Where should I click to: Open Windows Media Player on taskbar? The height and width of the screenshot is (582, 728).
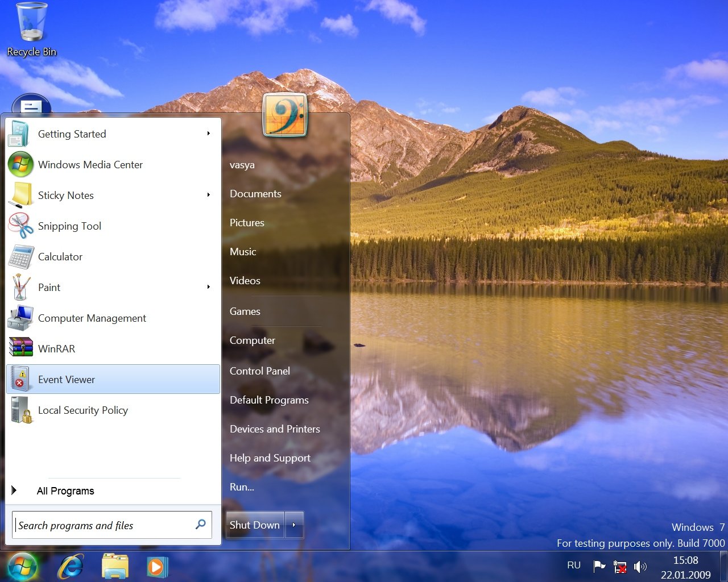point(157,567)
